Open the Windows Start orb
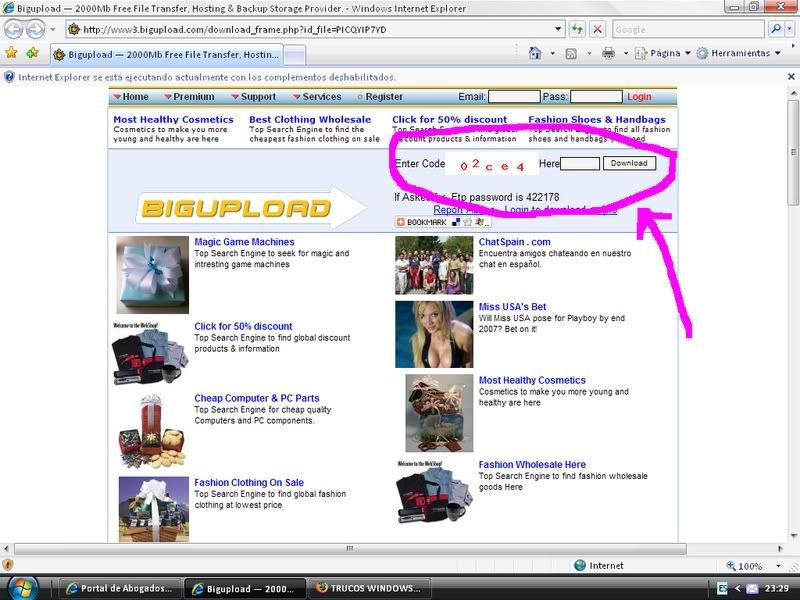This screenshot has width=800, height=600. tap(22, 586)
